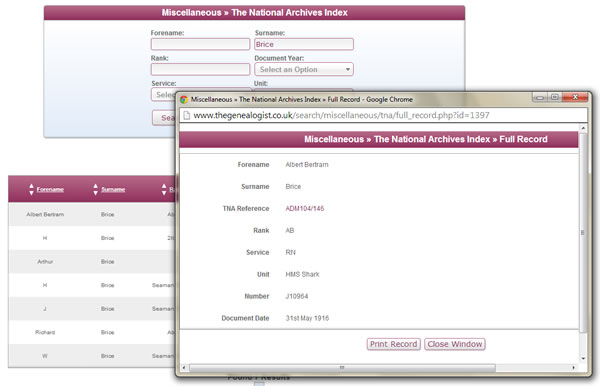Click the popup vertical scrollbar down arrow
This screenshot has height=386, width=600.
(x=583, y=358)
